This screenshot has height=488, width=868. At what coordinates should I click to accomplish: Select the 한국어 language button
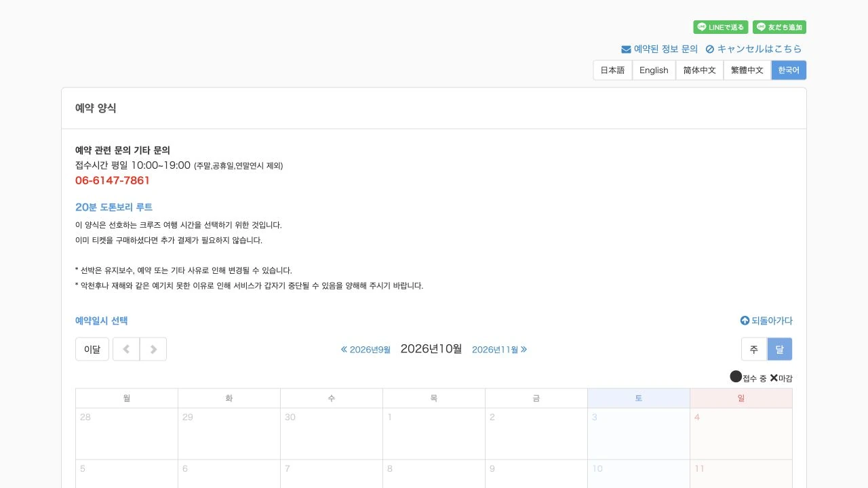[789, 70]
